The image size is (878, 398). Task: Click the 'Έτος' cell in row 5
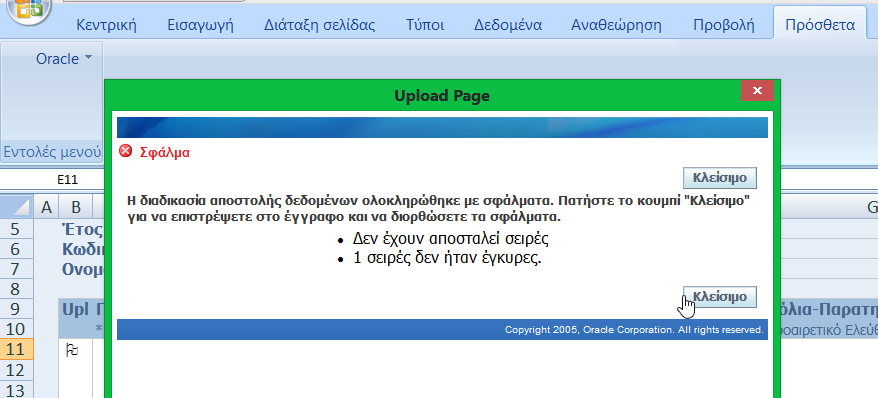click(x=82, y=230)
